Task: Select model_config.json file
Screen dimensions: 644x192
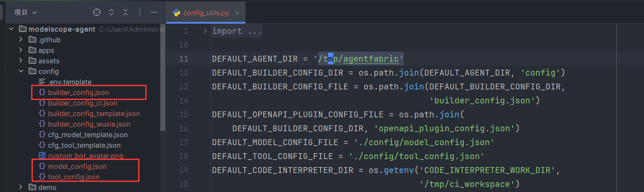Action: coord(77,166)
